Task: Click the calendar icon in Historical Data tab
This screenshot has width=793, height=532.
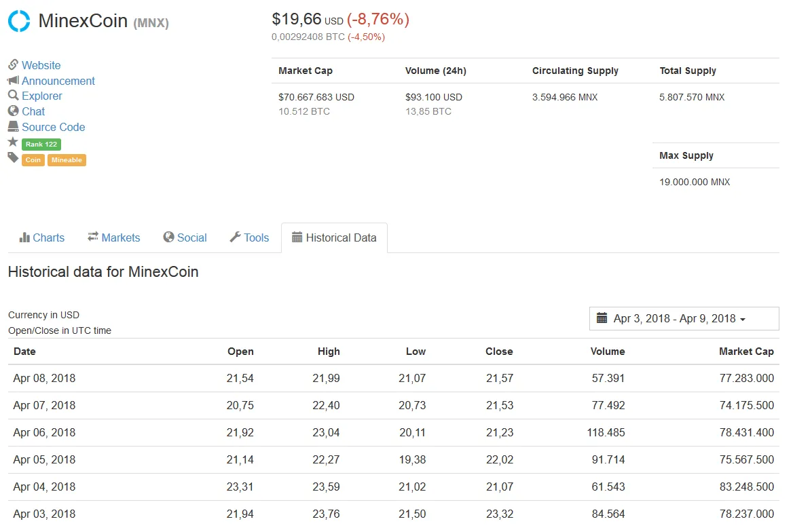Action: [297, 237]
